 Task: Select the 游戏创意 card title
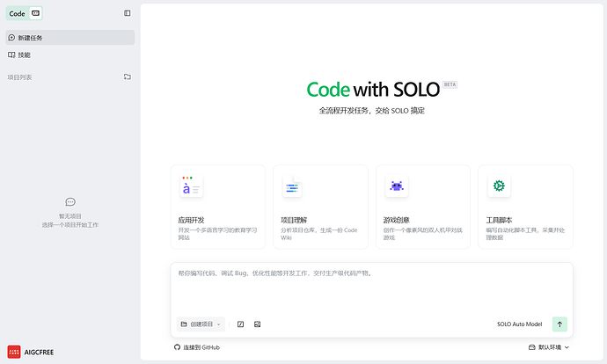[397, 220]
